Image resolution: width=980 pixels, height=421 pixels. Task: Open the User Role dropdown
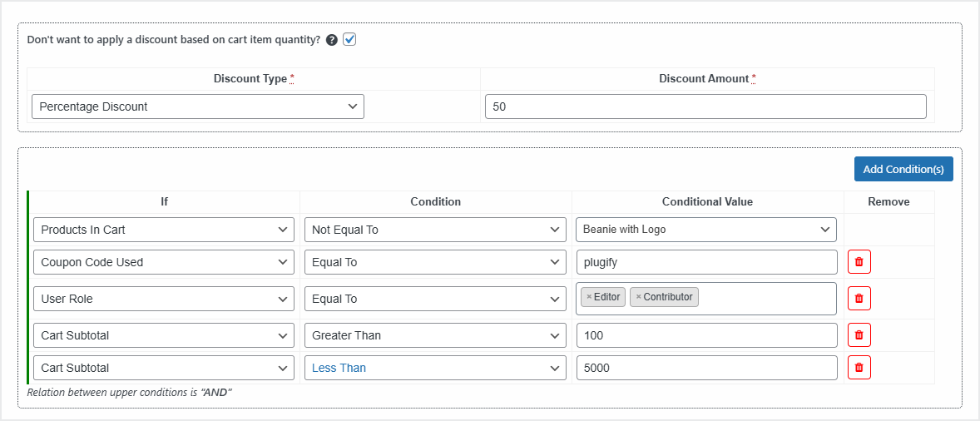[x=164, y=299]
